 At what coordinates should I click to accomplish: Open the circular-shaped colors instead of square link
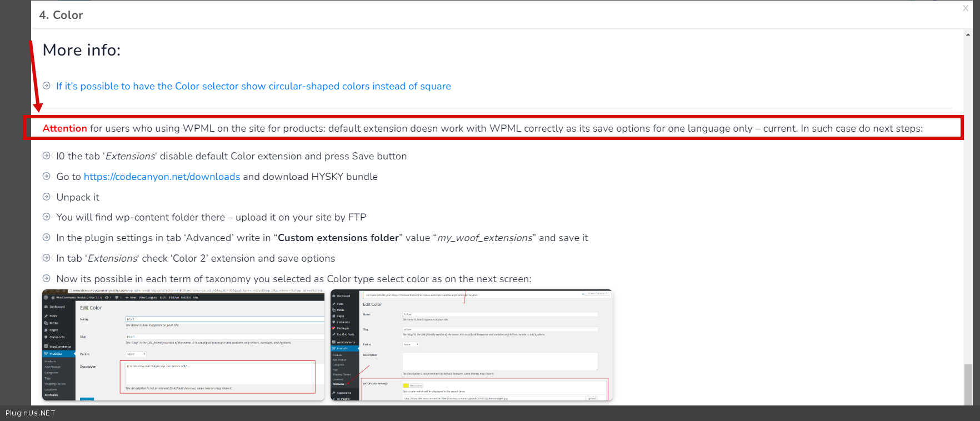pyautogui.click(x=253, y=86)
